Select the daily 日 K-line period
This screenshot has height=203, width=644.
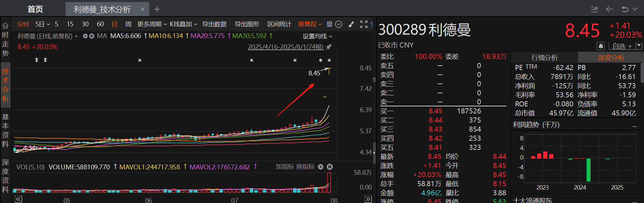(115, 24)
